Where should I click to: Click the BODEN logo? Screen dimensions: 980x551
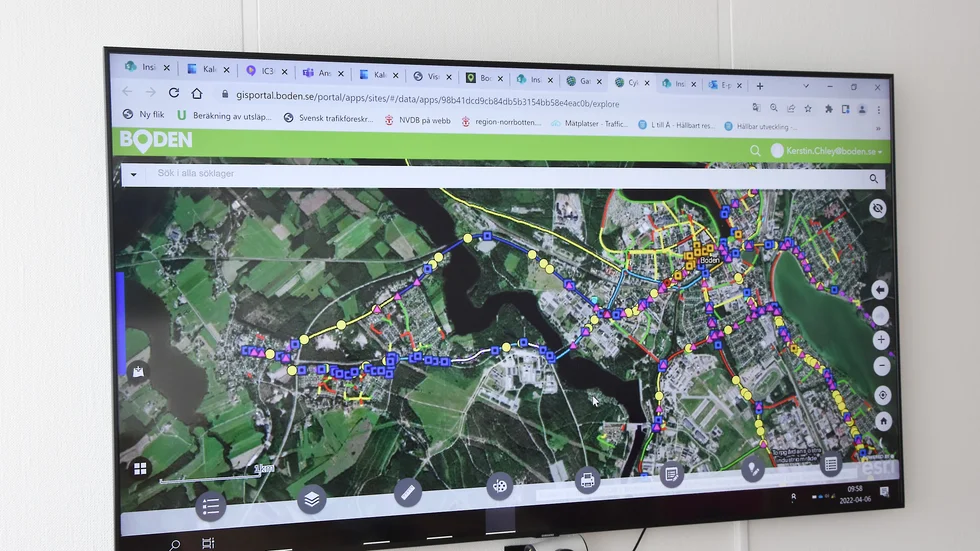[x=156, y=141]
